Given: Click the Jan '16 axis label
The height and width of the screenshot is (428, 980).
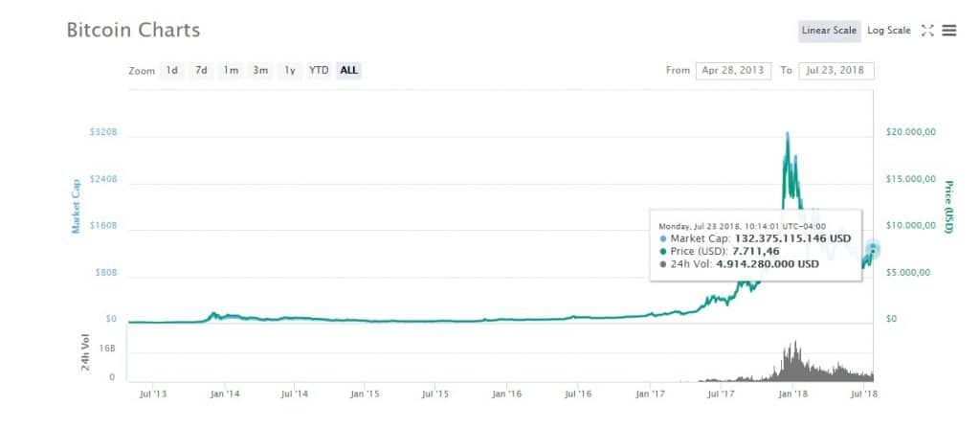Looking at the screenshot, I should [507, 394].
